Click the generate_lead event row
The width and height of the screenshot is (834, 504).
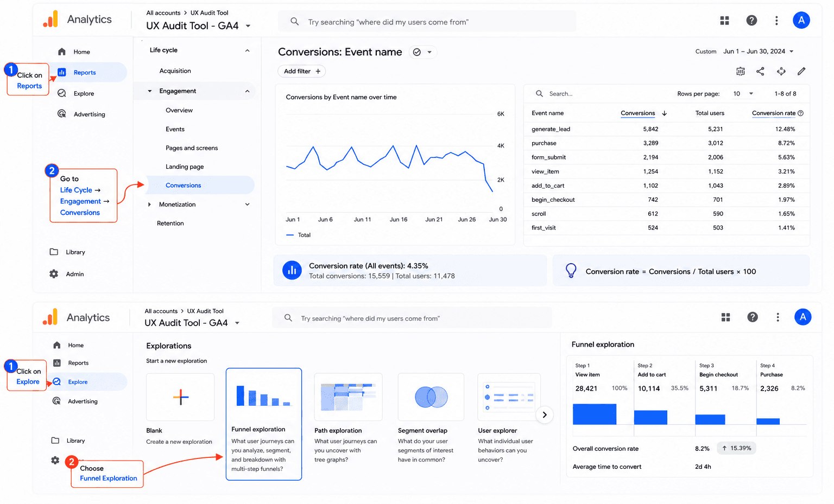coord(666,129)
